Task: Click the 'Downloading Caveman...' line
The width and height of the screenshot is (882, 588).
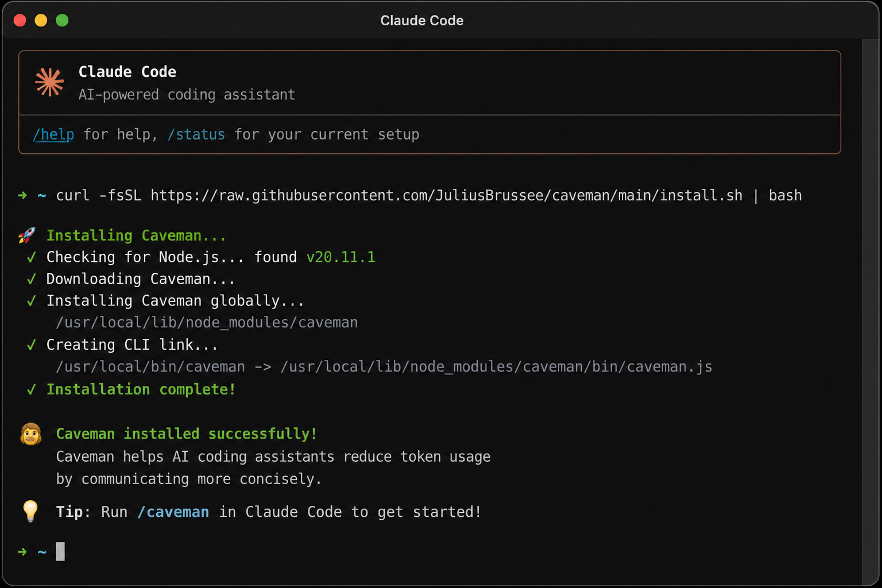Action: 141,279
